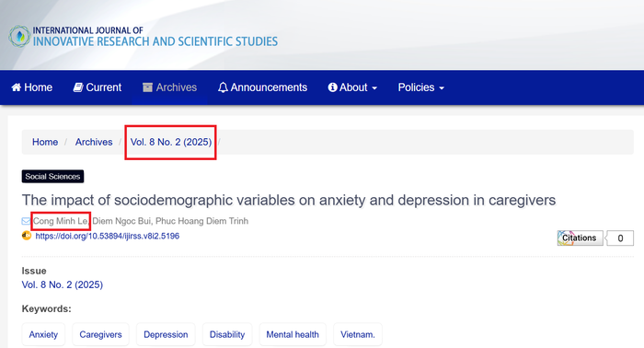Expand the Policies dropdown menu
This screenshot has height=348, width=644.
coord(421,87)
